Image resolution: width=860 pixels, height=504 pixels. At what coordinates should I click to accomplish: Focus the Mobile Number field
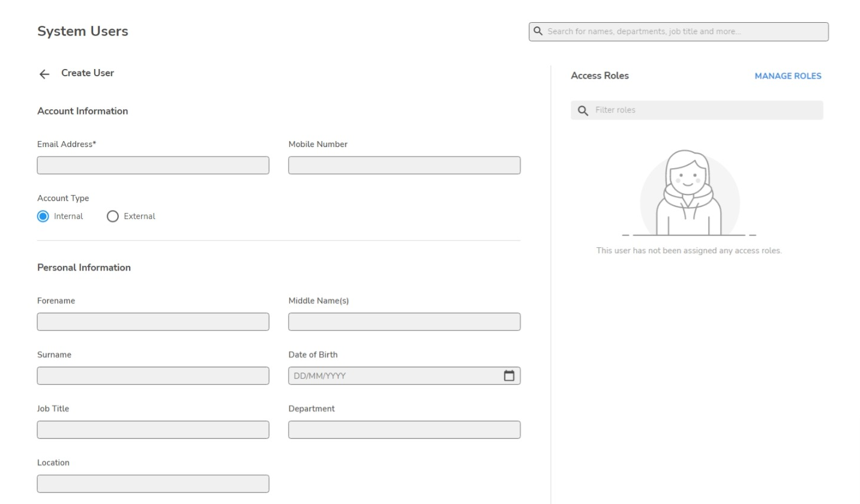(404, 166)
